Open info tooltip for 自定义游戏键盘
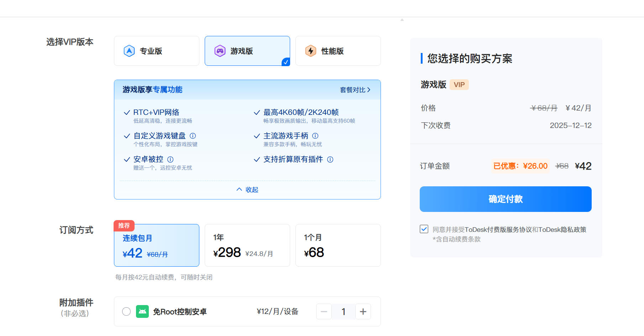This screenshot has width=644, height=336. (193, 136)
